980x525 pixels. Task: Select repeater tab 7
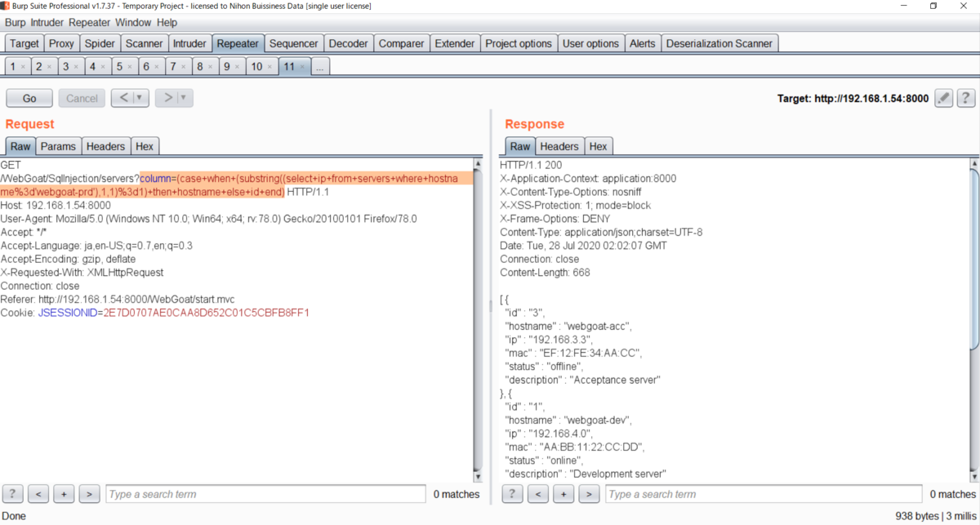(172, 67)
